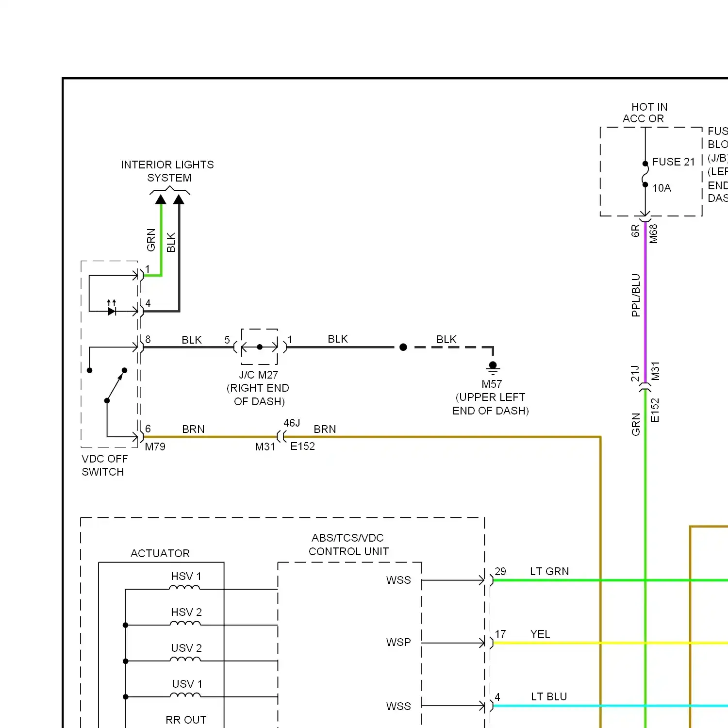Click the HSV 1 solenoid label

[186, 576]
